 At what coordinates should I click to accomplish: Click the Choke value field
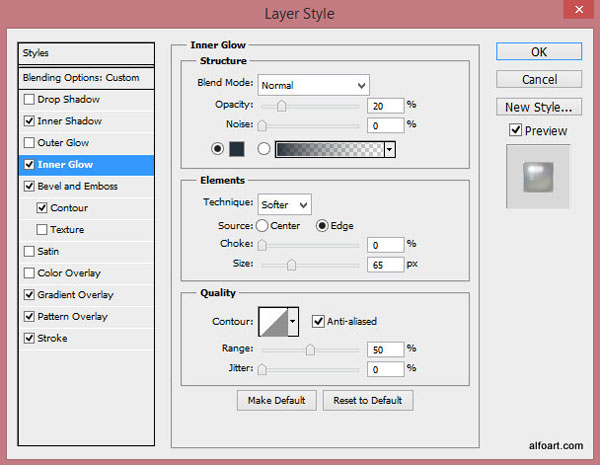pos(385,245)
